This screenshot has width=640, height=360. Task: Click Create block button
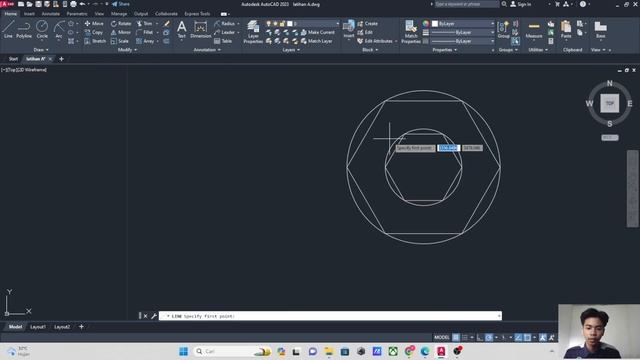pyautogui.click(x=368, y=24)
